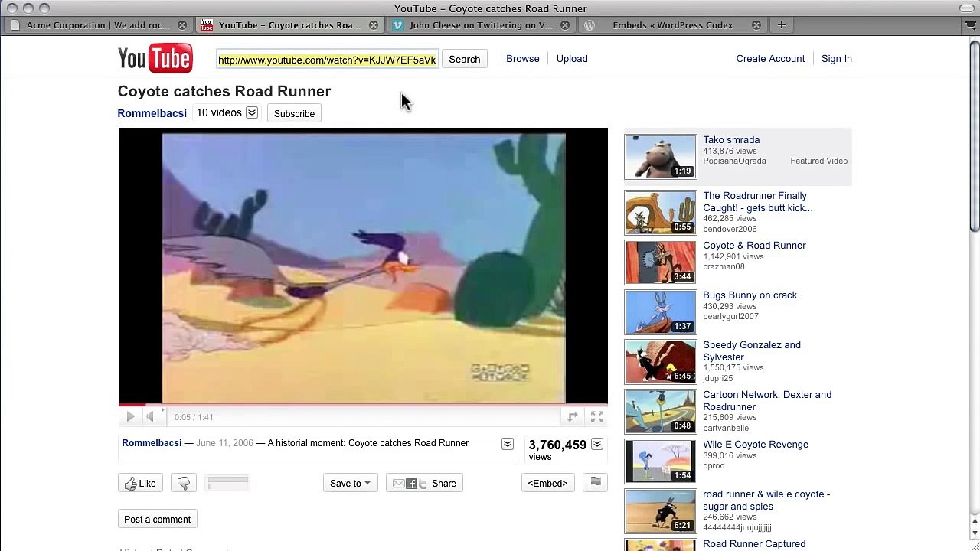Viewport: 980px width, 551px height.
Task: Switch to Embeds WordPress Codex tab
Action: pyautogui.click(x=672, y=25)
